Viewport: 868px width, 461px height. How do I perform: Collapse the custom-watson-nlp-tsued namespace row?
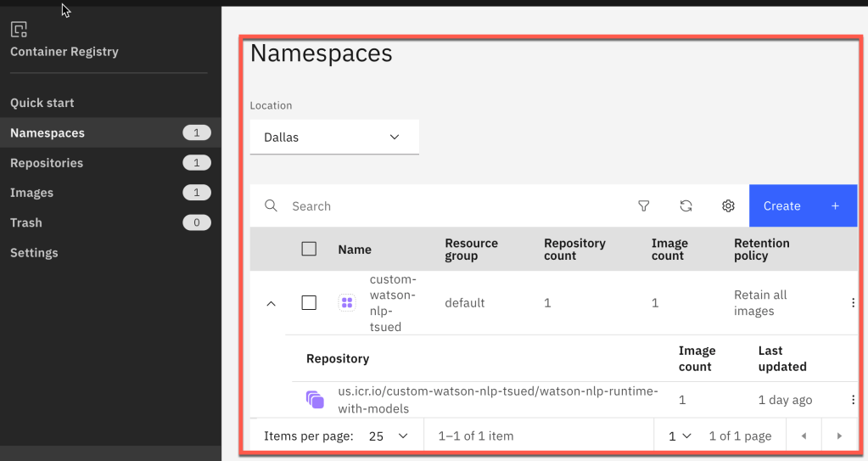[272, 303]
